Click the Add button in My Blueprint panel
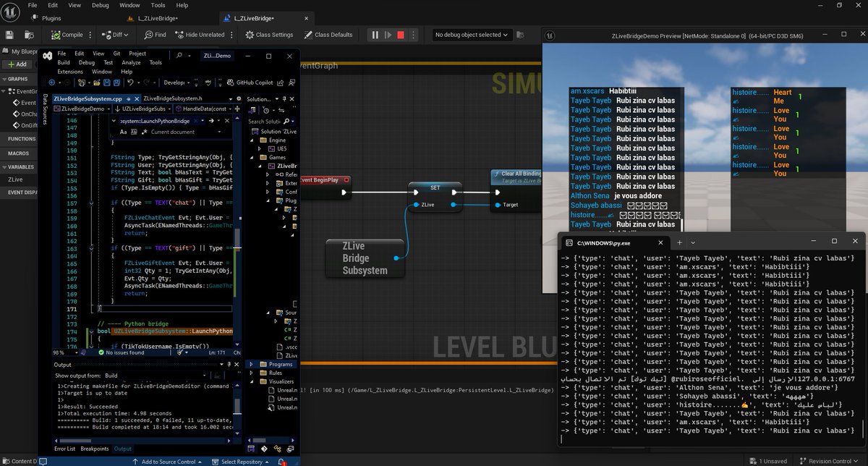 point(16,64)
